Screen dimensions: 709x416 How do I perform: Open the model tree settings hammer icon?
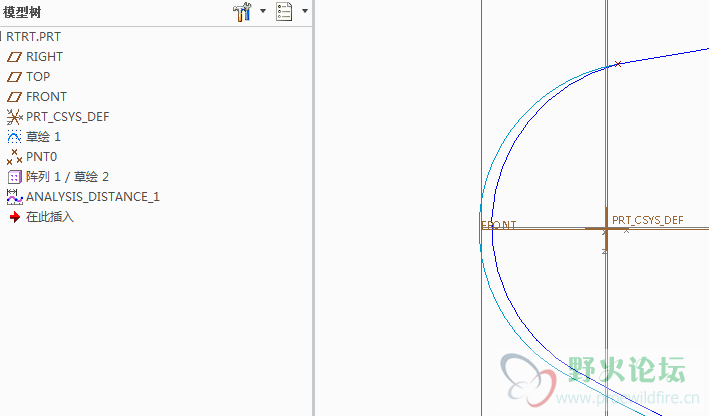[242, 12]
